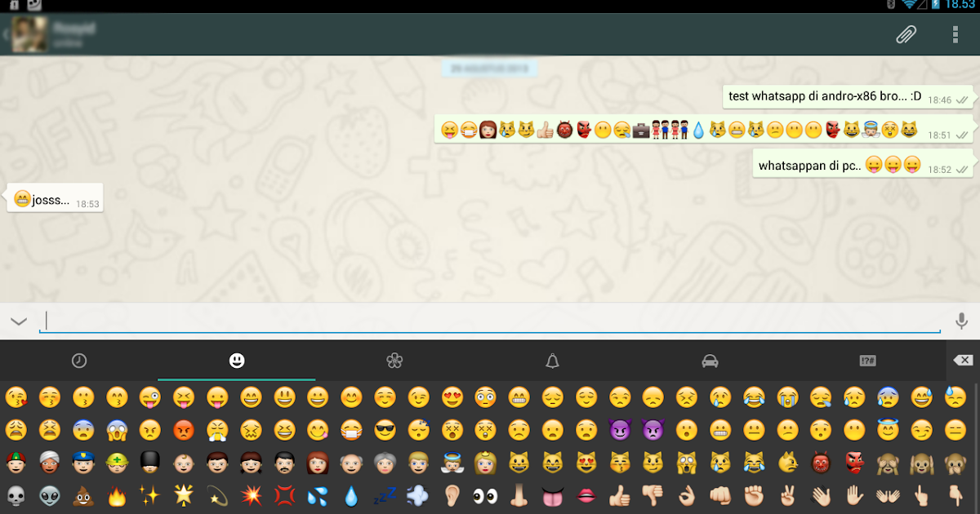Insert the medical mask face emoji
Viewport: 980px width, 514px height.
(350, 430)
